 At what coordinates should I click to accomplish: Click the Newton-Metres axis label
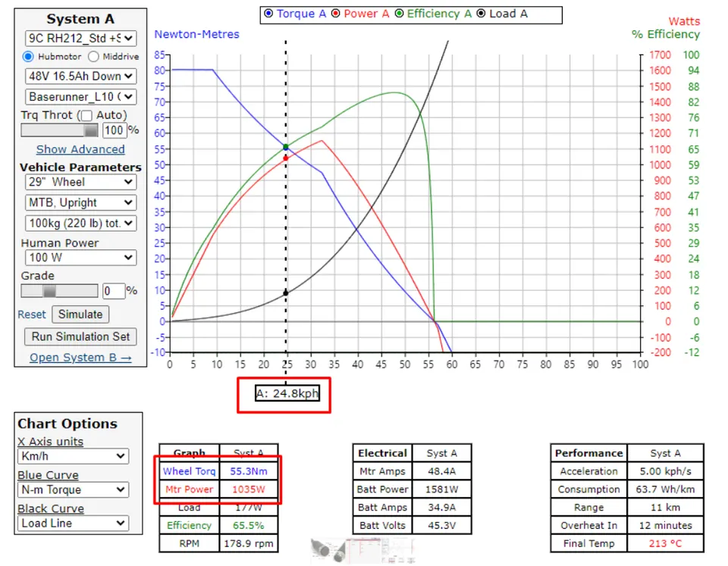tap(197, 34)
